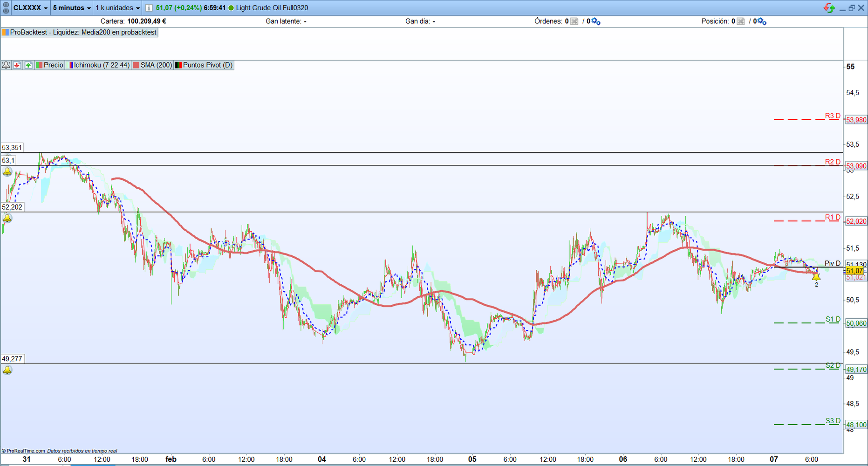The image size is (868, 466).
Task: Open the automatic orders gear icon beside Órdenes
Action: point(596,21)
